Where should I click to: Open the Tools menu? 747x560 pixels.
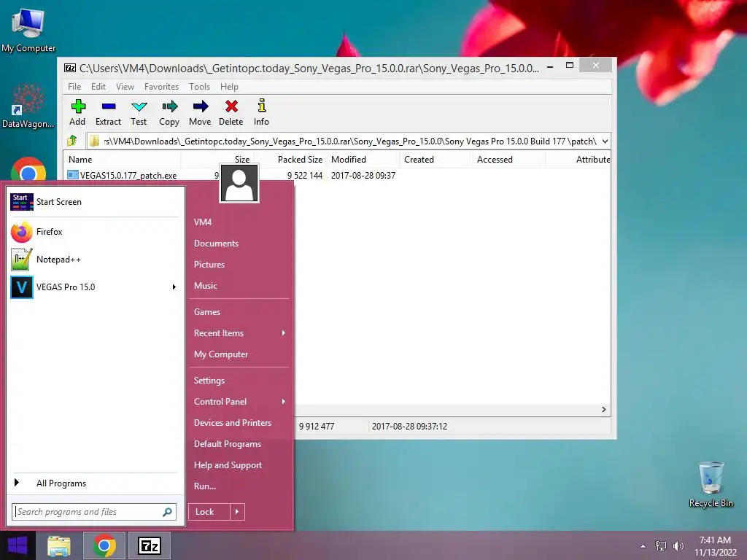pos(199,87)
